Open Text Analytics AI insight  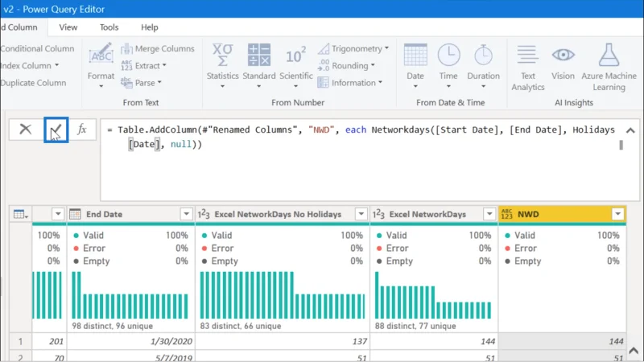(528, 68)
